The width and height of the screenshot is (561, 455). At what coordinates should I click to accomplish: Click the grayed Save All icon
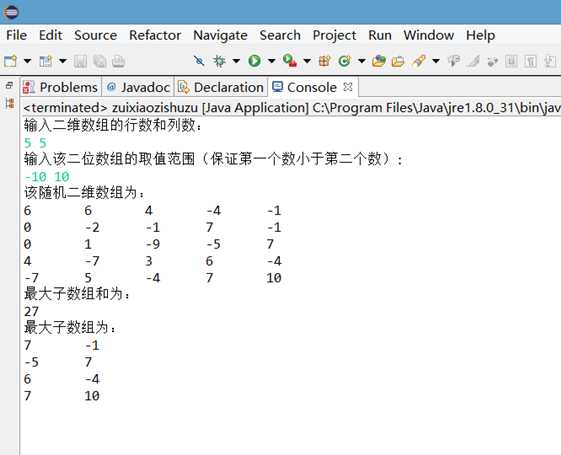[99, 62]
